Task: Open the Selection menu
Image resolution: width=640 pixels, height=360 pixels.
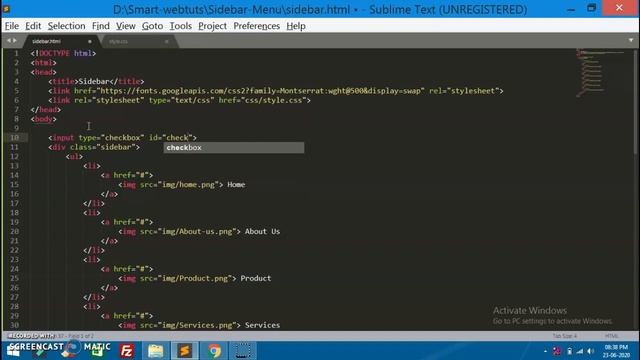Action: pos(67,26)
